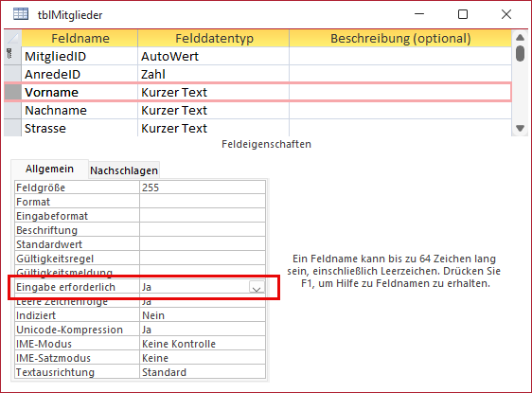
Task: Click the tblMitglieder table icon in title bar
Action: 21,14
